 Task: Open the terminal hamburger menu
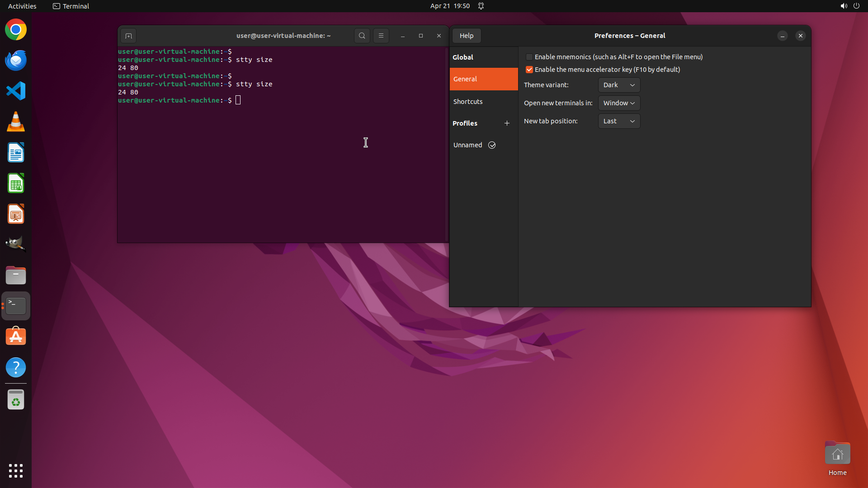(x=381, y=36)
